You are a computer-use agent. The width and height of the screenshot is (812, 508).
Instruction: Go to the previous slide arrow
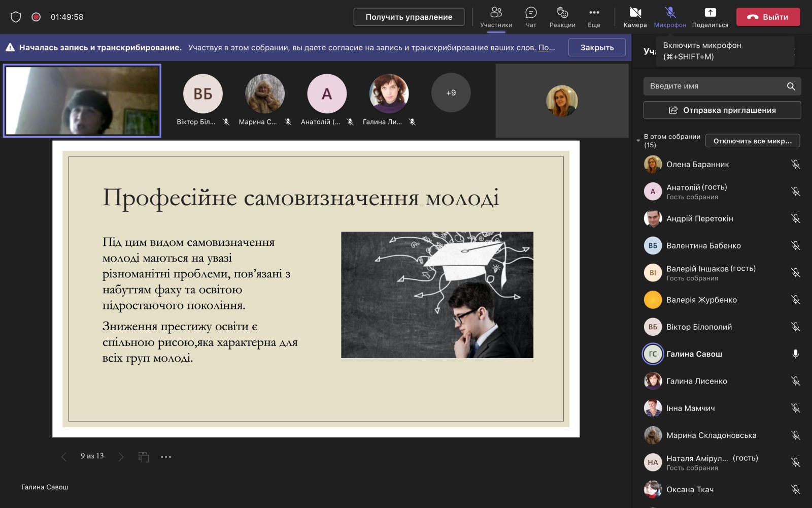click(63, 457)
